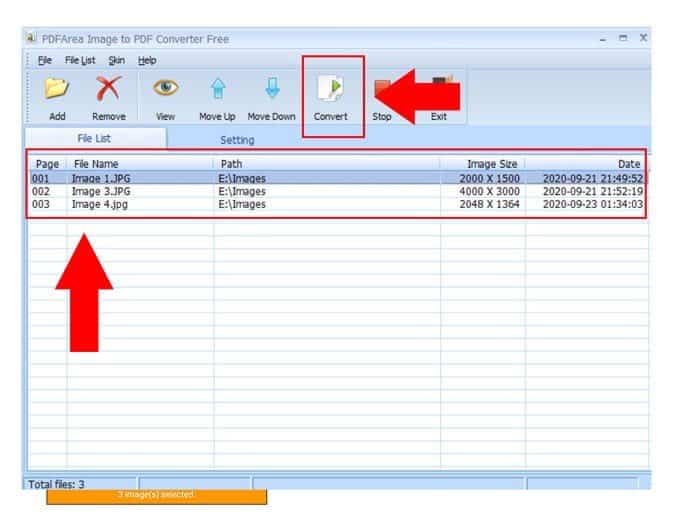Screen dimensions: 675x524
Task: Remove the selected image with red X
Action: 108,88
